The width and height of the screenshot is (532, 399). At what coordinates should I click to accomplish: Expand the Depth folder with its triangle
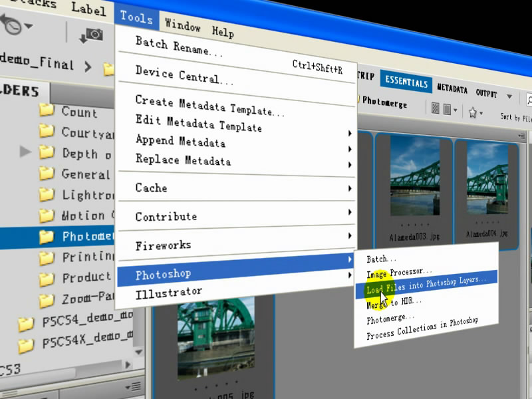25,152
